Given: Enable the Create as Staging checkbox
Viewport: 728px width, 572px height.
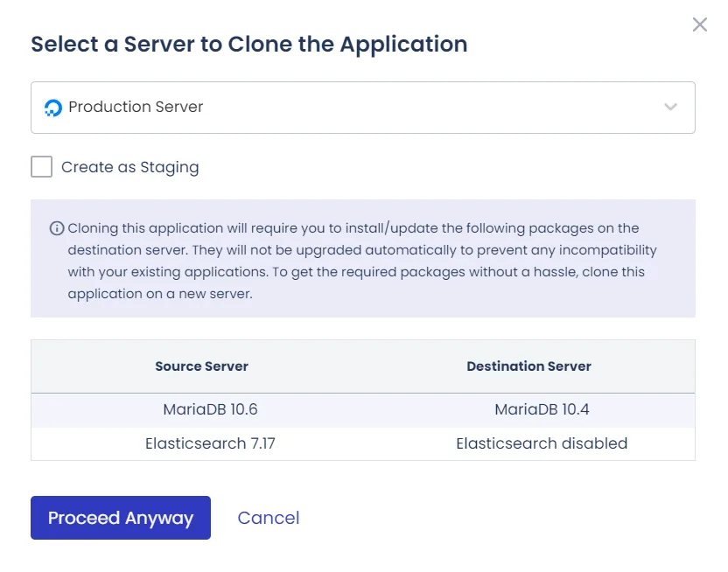Looking at the screenshot, I should [41, 166].
